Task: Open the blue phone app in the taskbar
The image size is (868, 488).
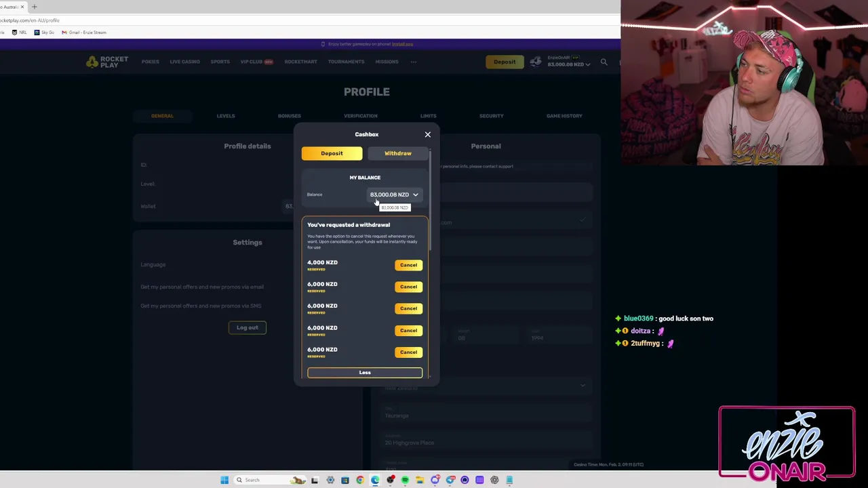Action: coord(509,480)
